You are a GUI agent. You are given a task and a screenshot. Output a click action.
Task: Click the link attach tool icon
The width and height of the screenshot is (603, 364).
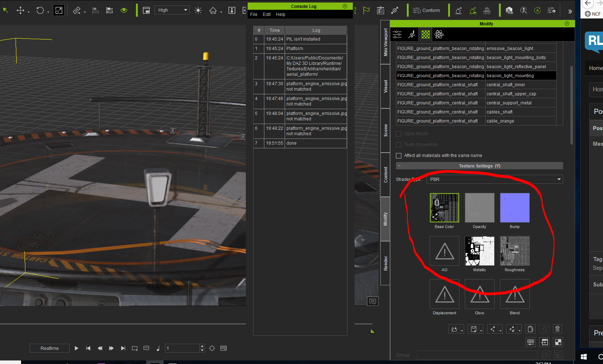pyautogui.click(x=77, y=10)
